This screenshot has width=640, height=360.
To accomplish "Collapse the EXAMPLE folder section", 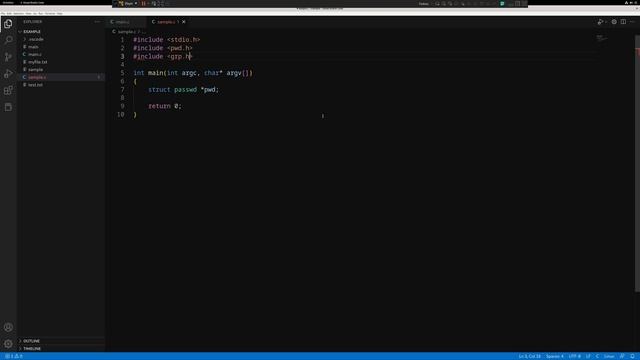I will pos(32,31).
